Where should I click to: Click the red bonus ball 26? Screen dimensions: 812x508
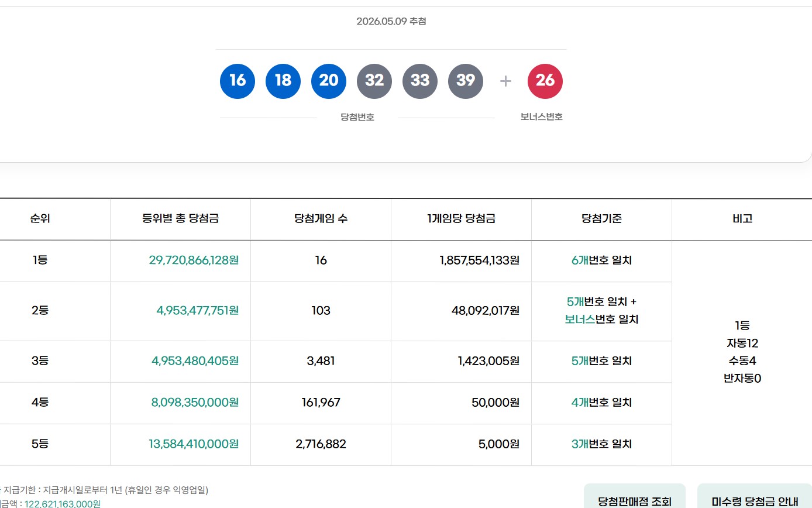click(545, 81)
